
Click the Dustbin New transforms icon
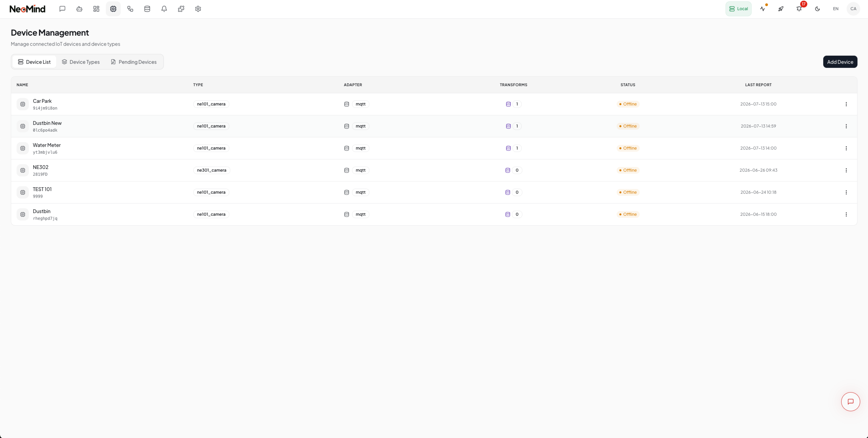pos(508,126)
